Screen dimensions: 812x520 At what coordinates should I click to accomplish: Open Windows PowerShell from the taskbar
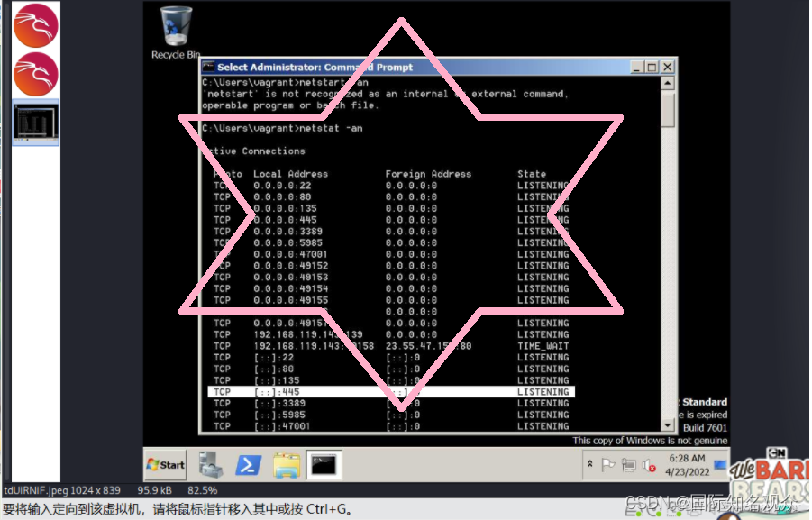248,465
